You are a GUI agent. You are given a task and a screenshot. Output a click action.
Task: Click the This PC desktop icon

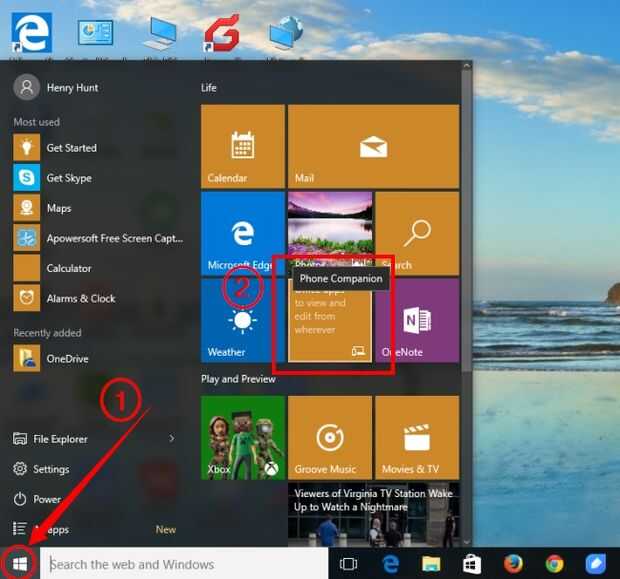click(x=161, y=32)
